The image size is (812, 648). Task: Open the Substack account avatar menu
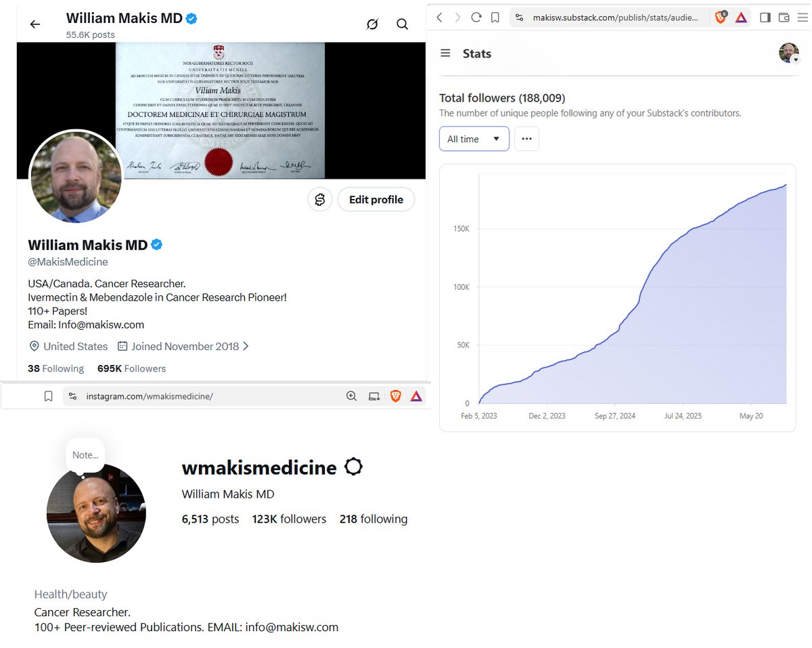789,53
